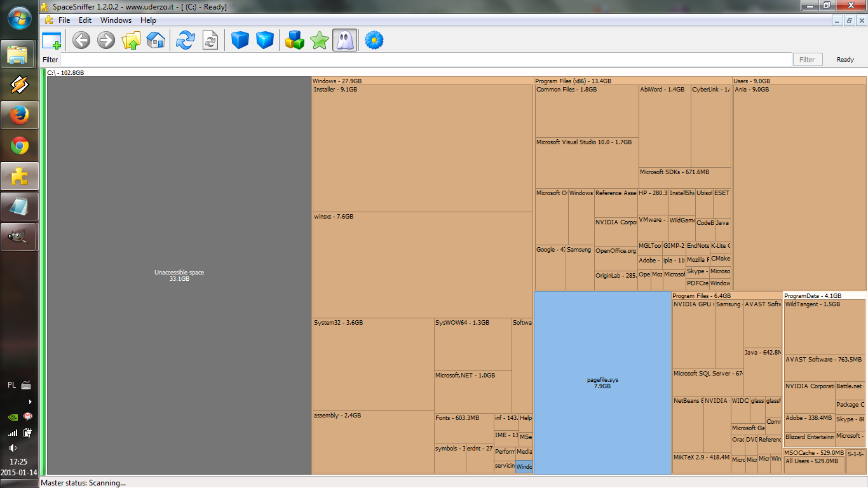Screen dimensions: 868x488
Task: Click into the Filter text field
Action: pos(426,60)
